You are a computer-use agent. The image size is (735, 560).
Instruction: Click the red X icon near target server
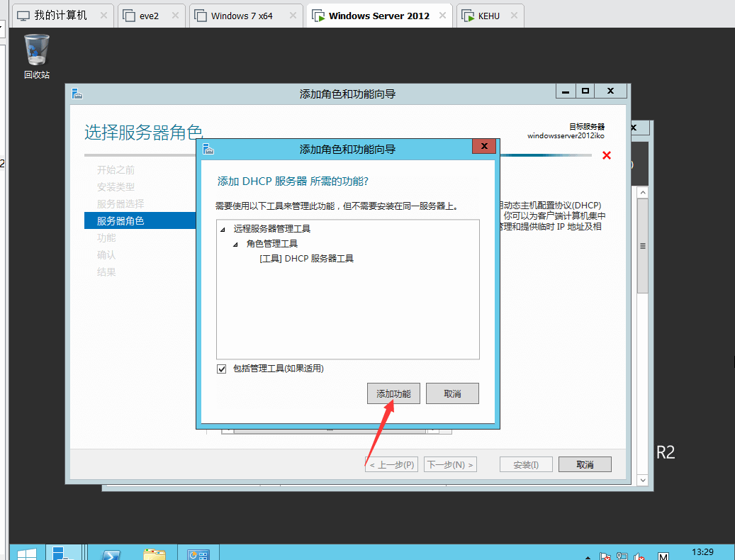(x=607, y=155)
